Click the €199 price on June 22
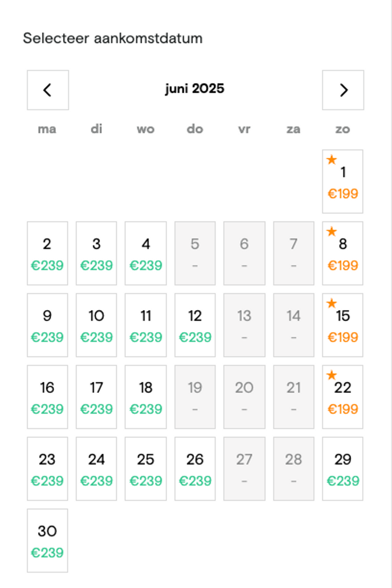 (x=343, y=409)
